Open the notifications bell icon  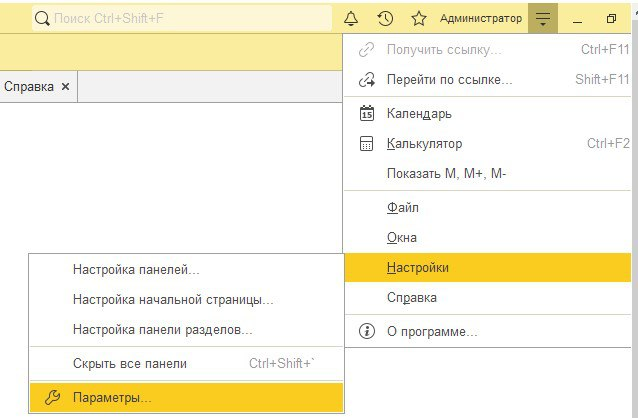pyautogui.click(x=351, y=18)
